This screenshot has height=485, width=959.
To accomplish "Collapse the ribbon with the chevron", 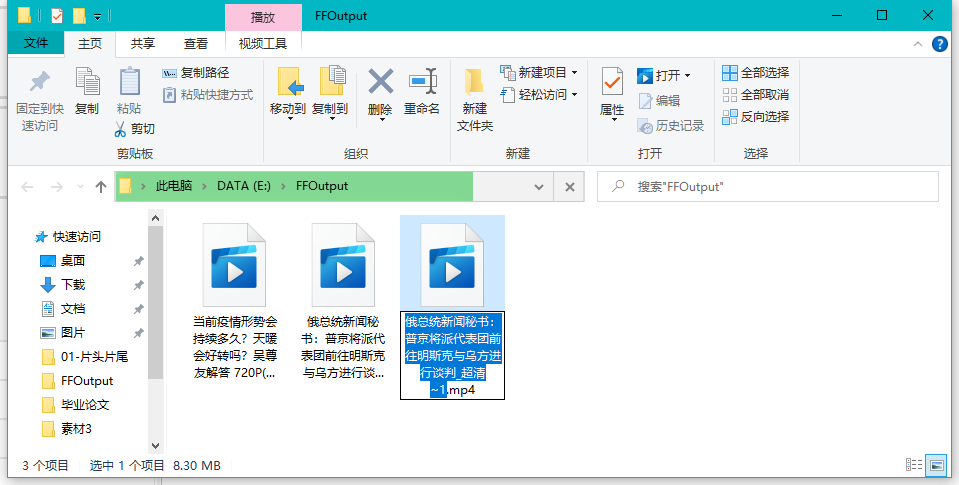I will [x=917, y=44].
